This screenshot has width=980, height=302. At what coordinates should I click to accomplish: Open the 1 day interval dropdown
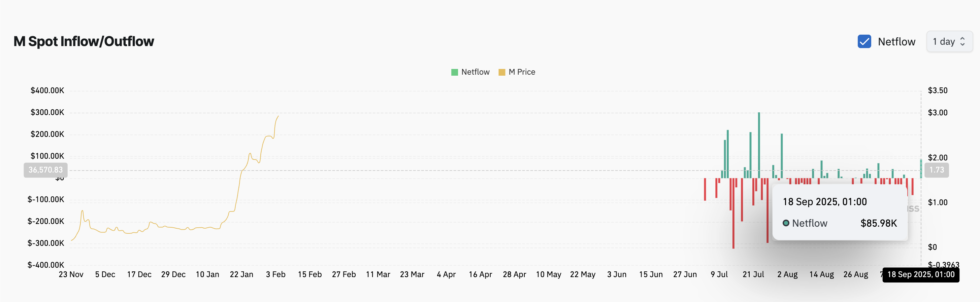pyautogui.click(x=945, y=41)
